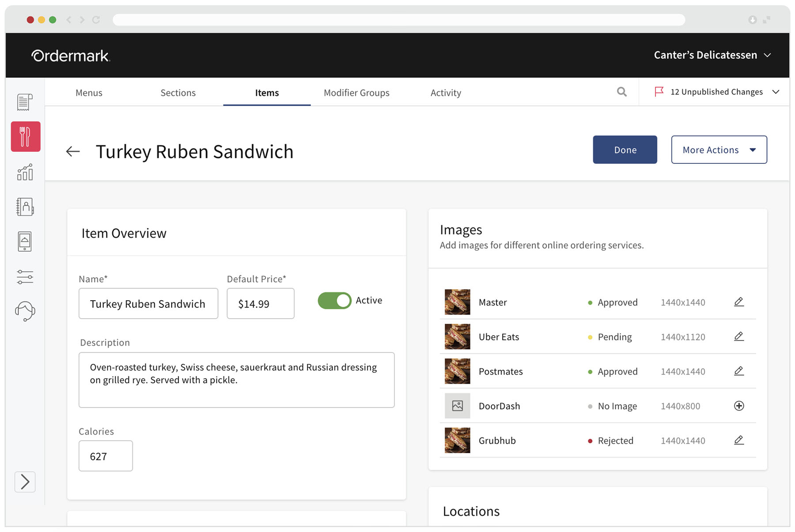Click the DoorDash No Image status
The image size is (795, 532).
click(613, 406)
